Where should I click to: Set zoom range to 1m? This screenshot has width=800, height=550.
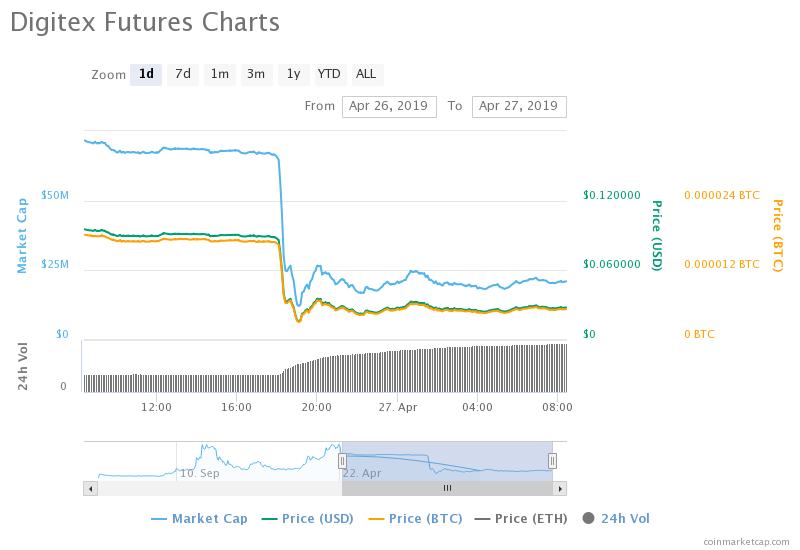(x=219, y=74)
